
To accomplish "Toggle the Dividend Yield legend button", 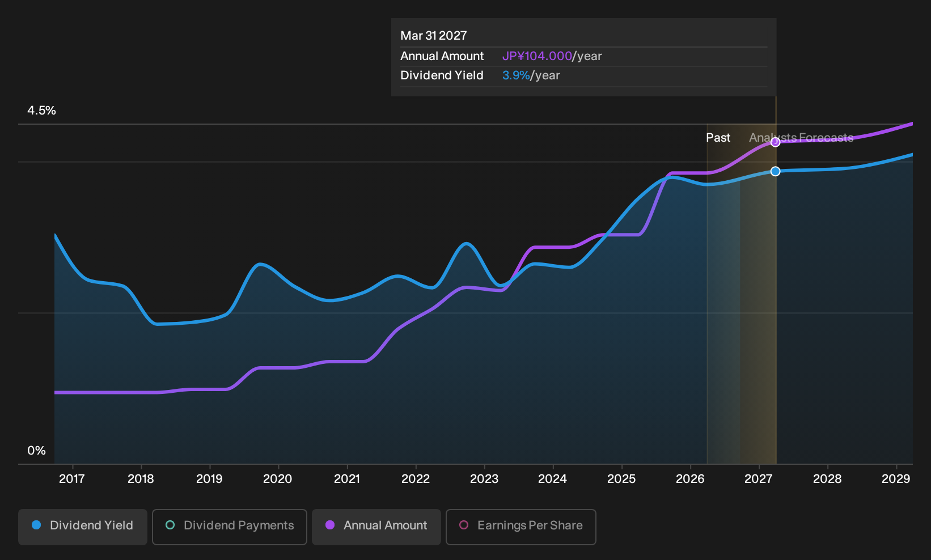I will click(x=83, y=527).
